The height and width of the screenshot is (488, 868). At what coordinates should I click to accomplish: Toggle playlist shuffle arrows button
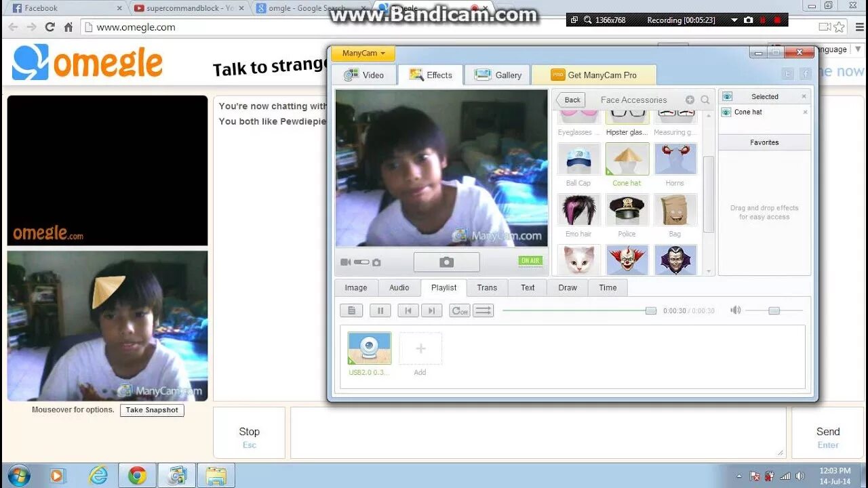pyautogui.click(x=484, y=310)
